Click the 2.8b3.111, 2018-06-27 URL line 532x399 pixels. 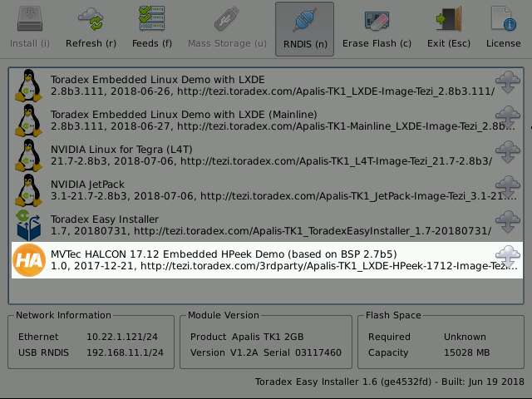point(283,126)
